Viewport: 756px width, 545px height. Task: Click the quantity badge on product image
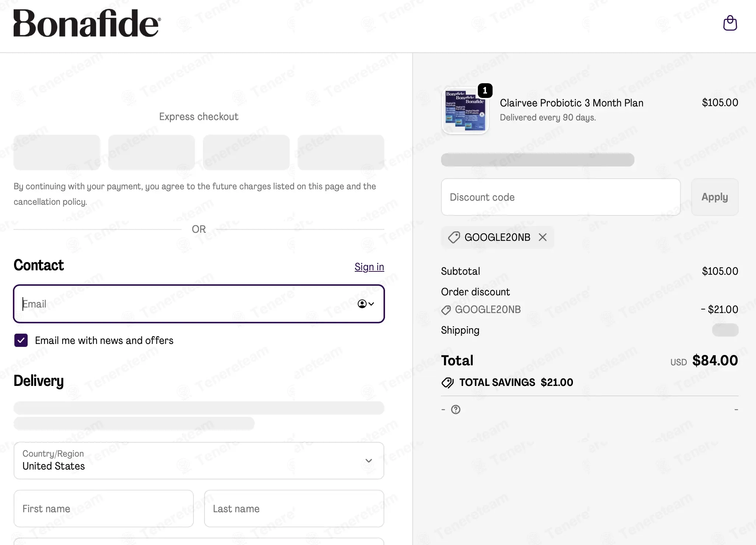coord(485,91)
